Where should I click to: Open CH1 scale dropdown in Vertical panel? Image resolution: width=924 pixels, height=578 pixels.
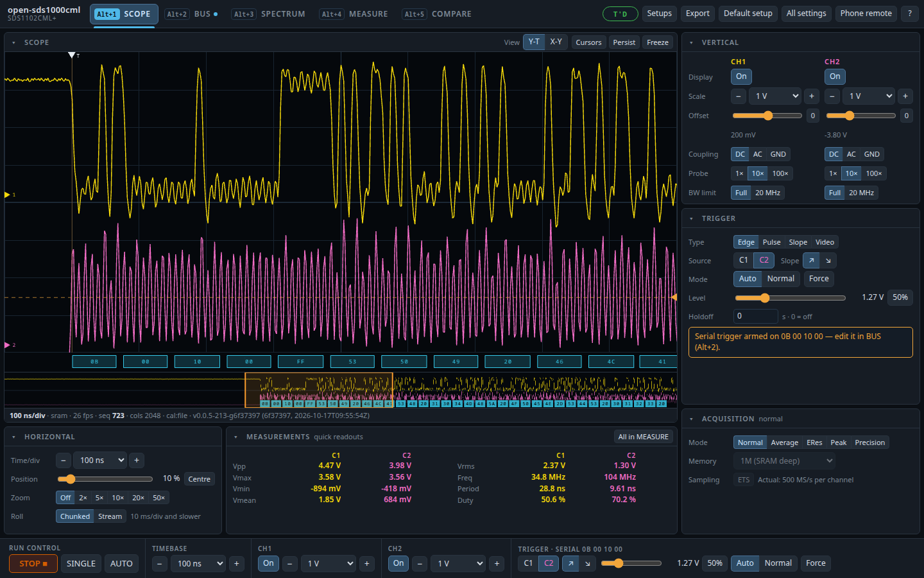775,96
